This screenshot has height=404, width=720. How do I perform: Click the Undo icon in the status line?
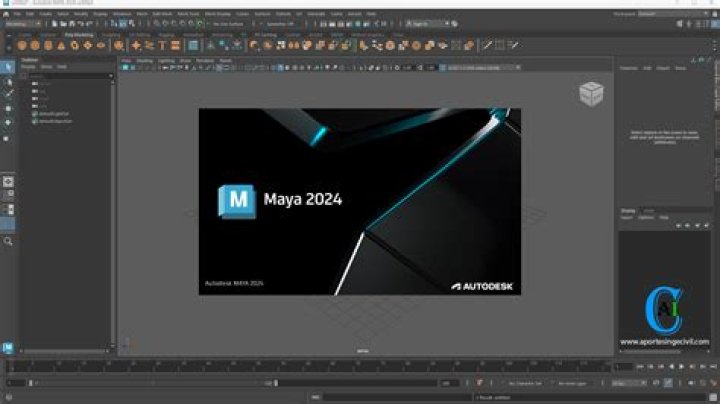click(81, 24)
